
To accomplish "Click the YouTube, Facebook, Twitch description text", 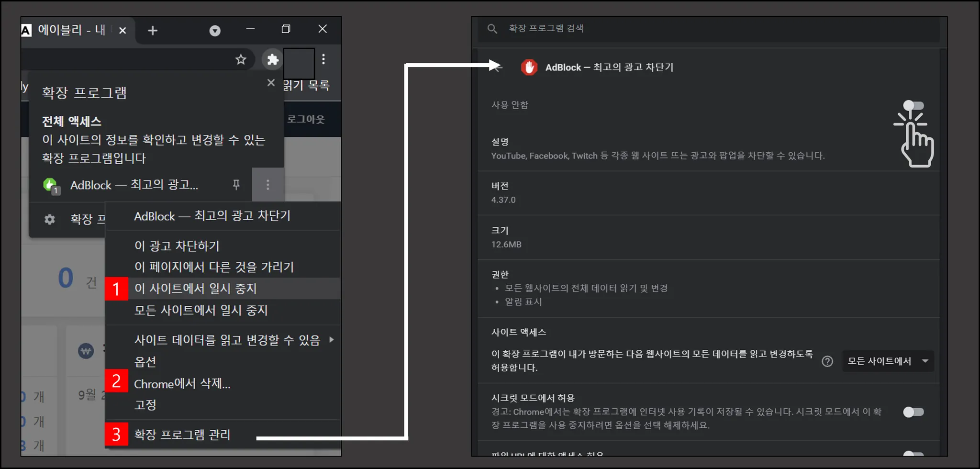I will (x=658, y=156).
